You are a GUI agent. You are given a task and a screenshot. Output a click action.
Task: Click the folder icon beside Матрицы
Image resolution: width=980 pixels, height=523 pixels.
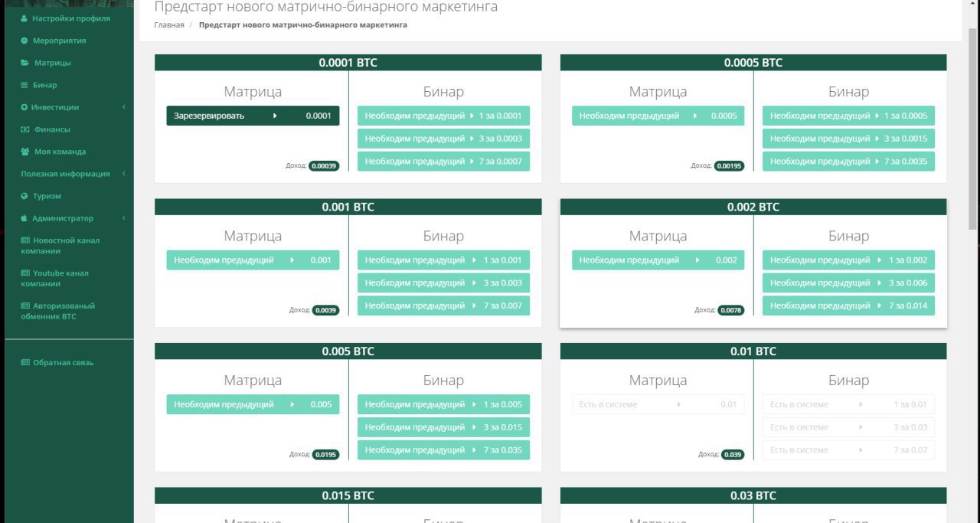25,63
